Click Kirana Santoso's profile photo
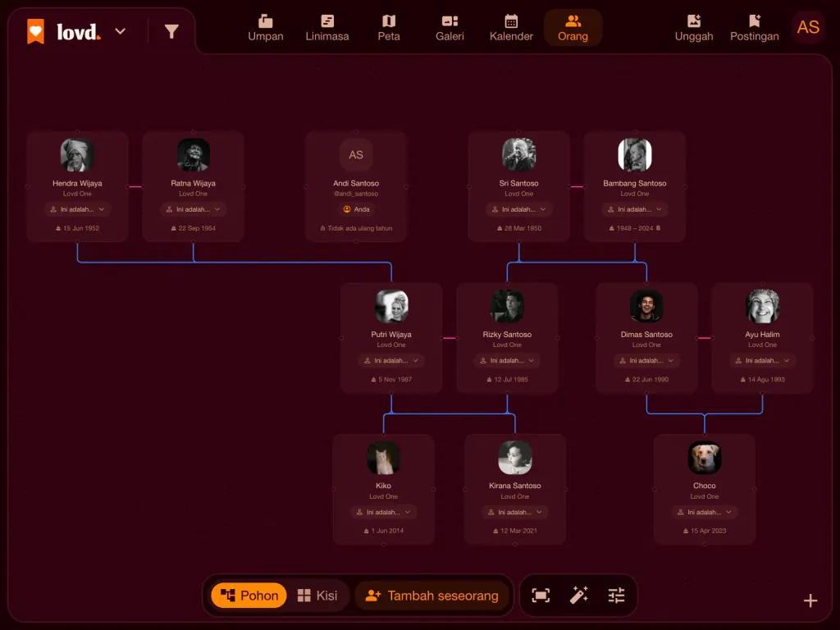840x630 pixels. pyautogui.click(x=515, y=458)
